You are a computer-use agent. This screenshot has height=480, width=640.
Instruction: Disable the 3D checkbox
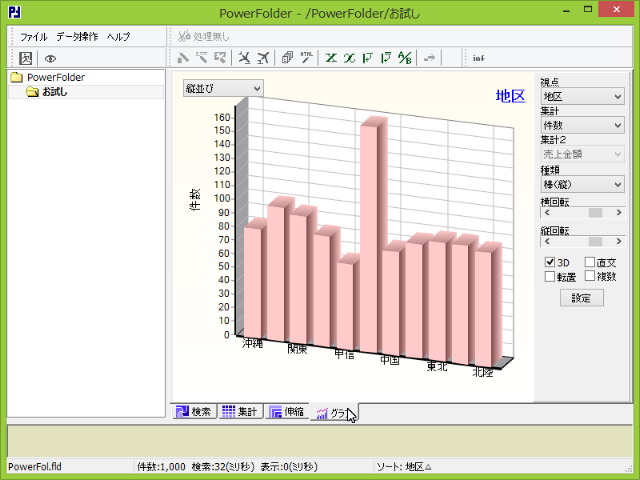pos(550,262)
